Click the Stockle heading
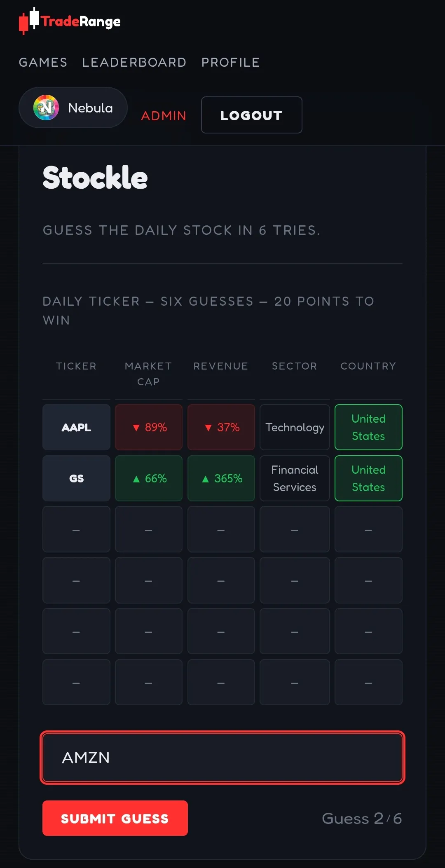445x868 pixels. (x=95, y=178)
